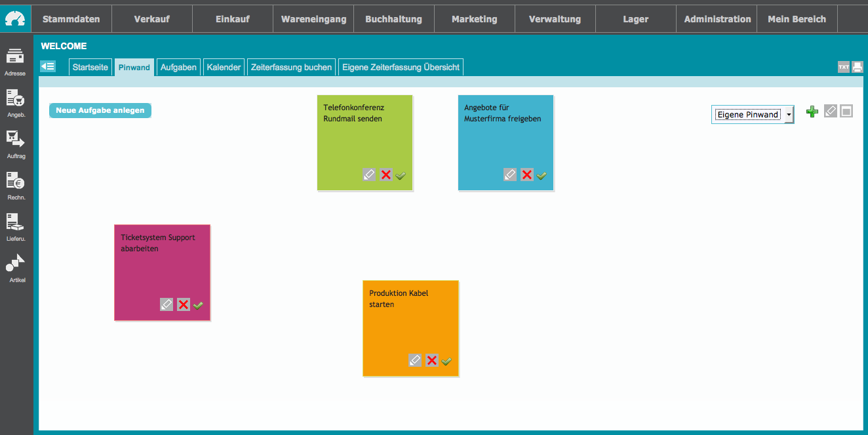Screen dimensions: 868x435
Task: Click the Artikel sidebar icon
Action: pos(15,264)
